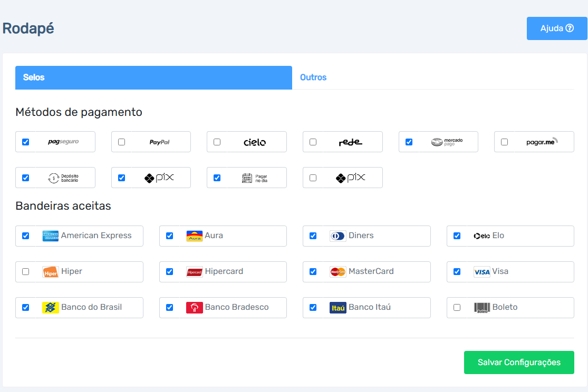Toggle the Aura checkbox
Viewport: 588px width, 392px height.
pyautogui.click(x=169, y=236)
